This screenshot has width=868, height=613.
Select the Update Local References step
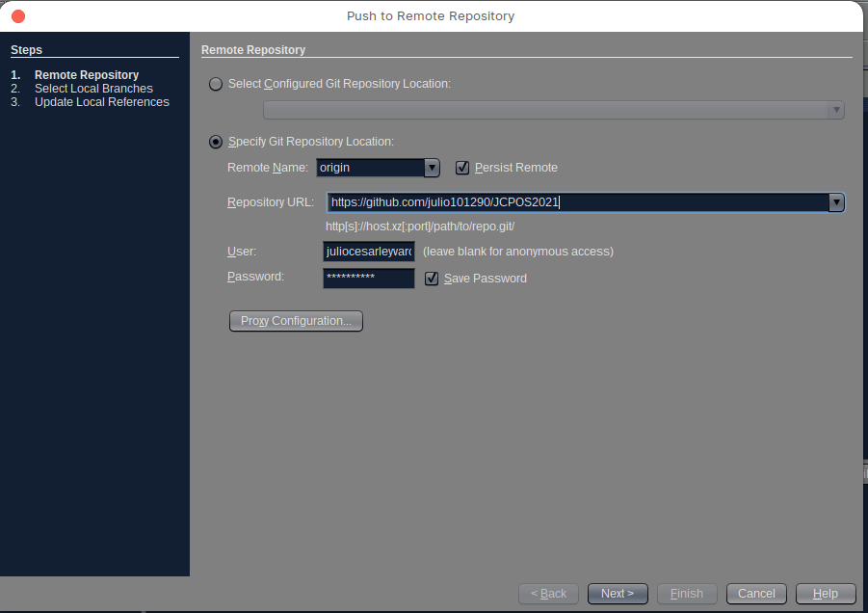point(101,102)
